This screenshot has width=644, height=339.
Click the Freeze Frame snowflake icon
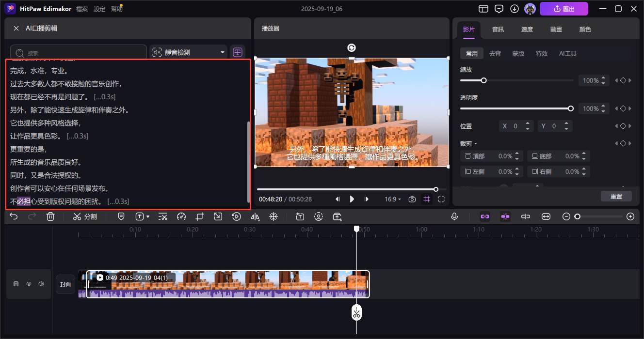coord(274,216)
